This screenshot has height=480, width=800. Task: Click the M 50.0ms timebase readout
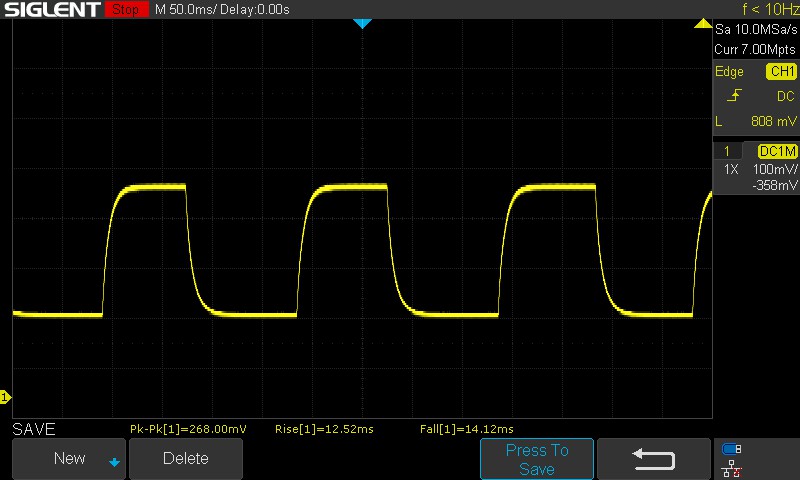(186, 9)
